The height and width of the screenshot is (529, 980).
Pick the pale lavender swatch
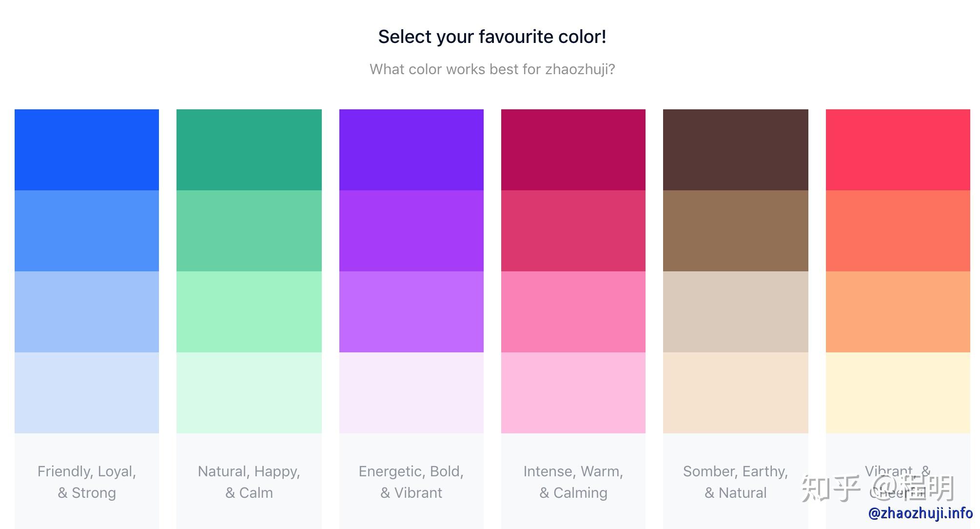pyautogui.click(x=412, y=392)
